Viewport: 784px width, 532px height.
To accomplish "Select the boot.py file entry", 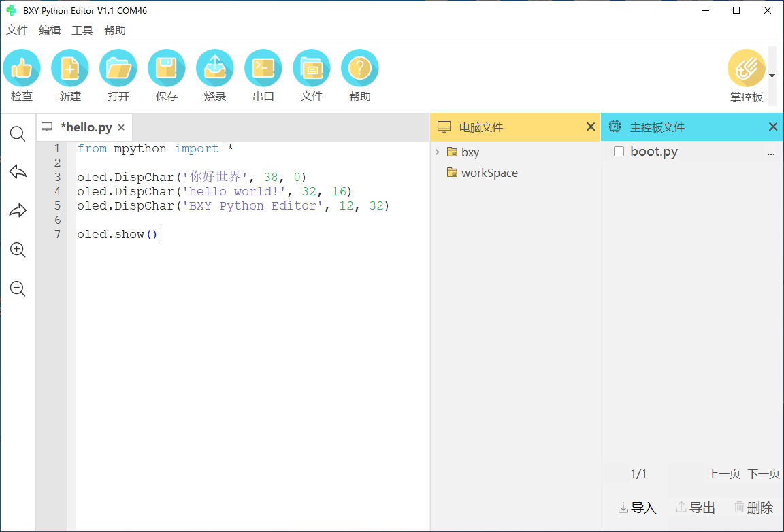I will click(654, 152).
